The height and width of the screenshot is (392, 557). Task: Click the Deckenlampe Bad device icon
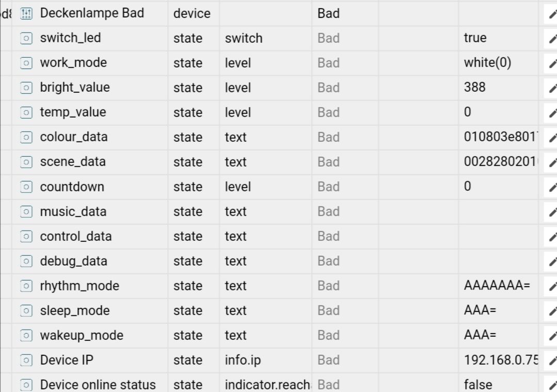26,13
